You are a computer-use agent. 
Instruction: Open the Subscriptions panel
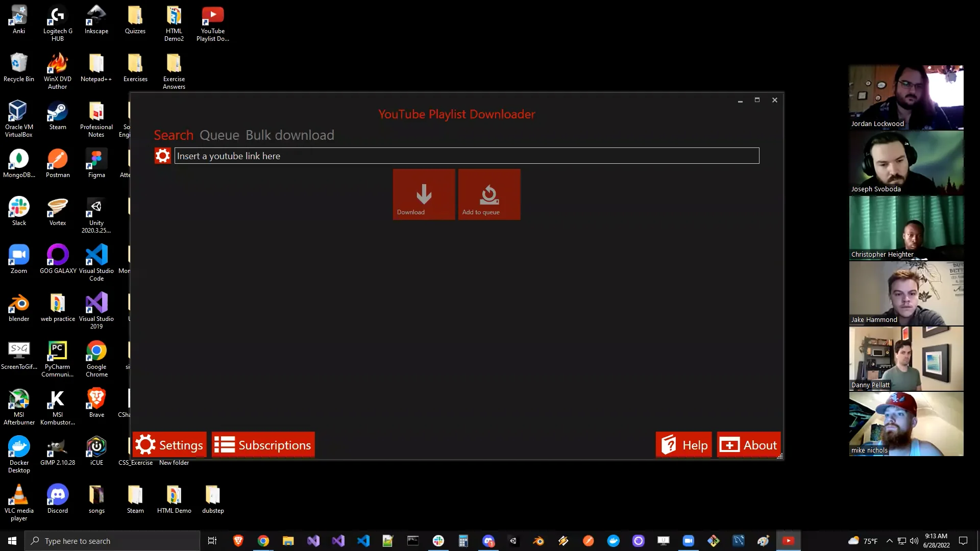pos(263,445)
